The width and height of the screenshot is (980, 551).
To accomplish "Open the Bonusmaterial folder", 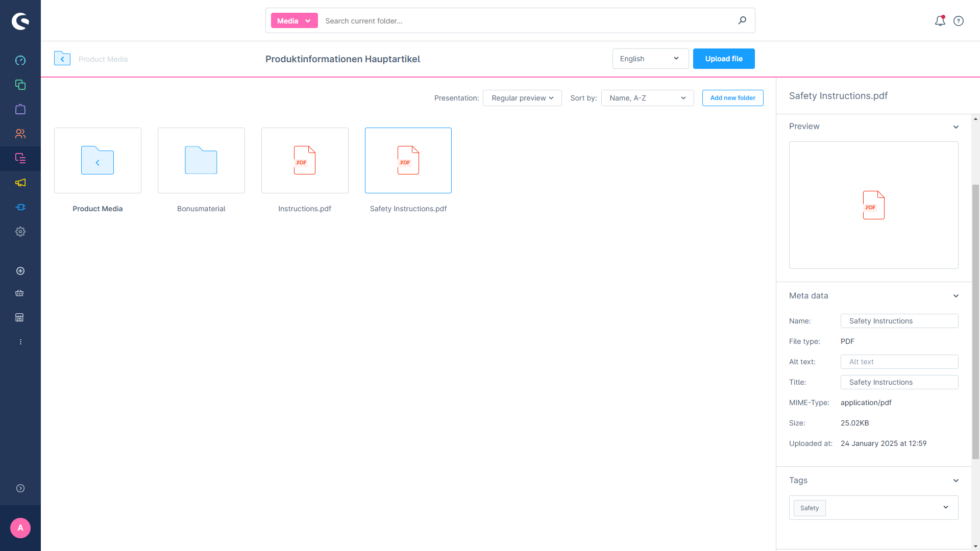I will click(x=201, y=160).
